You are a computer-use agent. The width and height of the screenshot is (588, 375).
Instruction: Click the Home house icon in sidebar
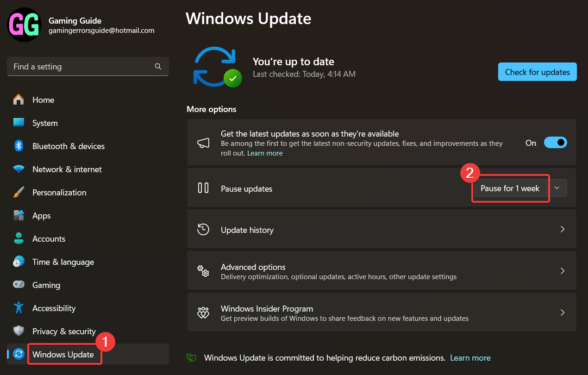[19, 100]
